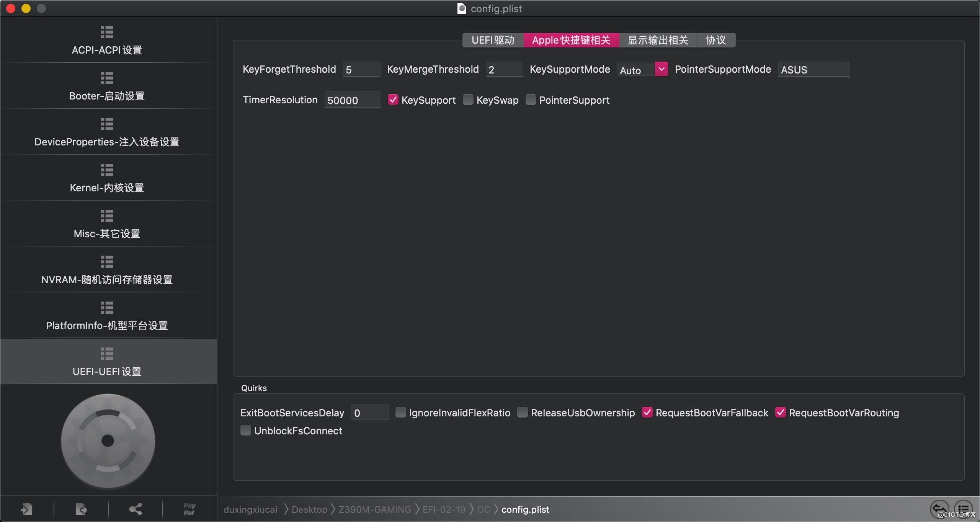Image resolution: width=980 pixels, height=522 pixels.
Task: Disable the RequestBootVarFallback checkbox
Action: tap(646, 413)
